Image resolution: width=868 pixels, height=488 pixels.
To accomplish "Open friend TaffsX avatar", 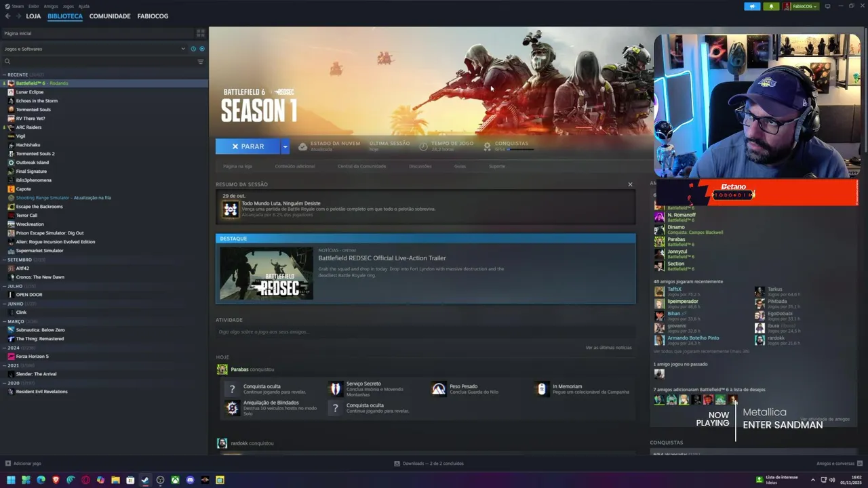I will coord(659,292).
